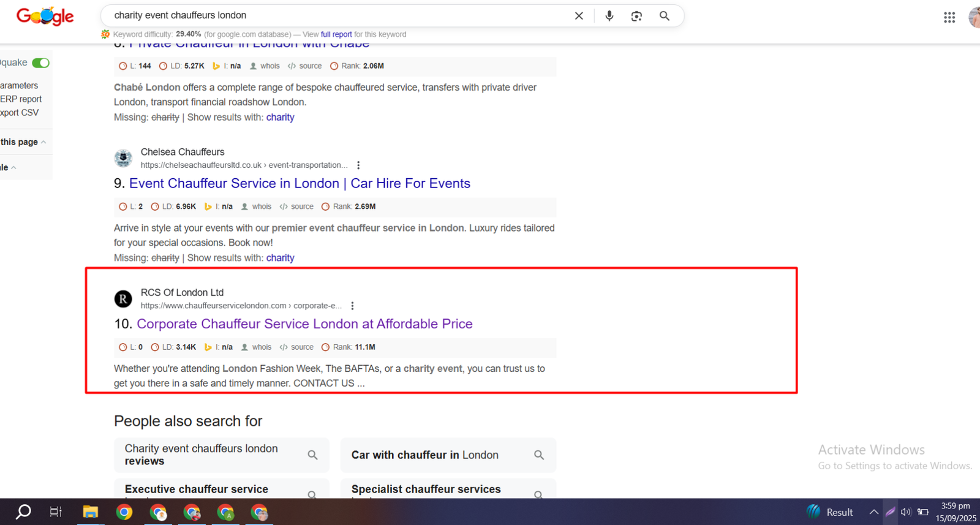The height and width of the screenshot is (525, 980).
Task: Click the Windows taskbar search icon
Action: 23,512
